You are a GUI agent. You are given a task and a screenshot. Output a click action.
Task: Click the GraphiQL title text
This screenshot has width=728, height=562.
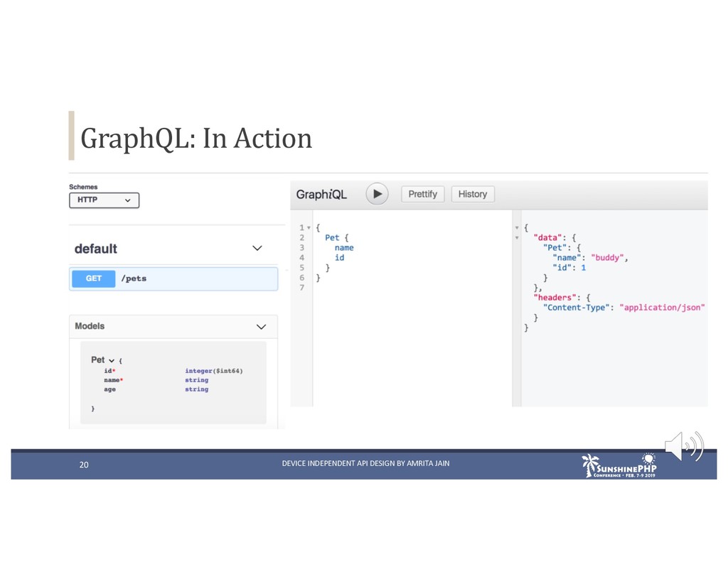(x=321, y=195)
